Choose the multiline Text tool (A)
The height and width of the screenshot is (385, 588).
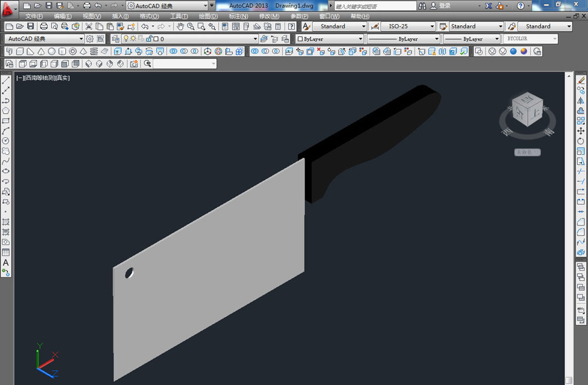6,263
